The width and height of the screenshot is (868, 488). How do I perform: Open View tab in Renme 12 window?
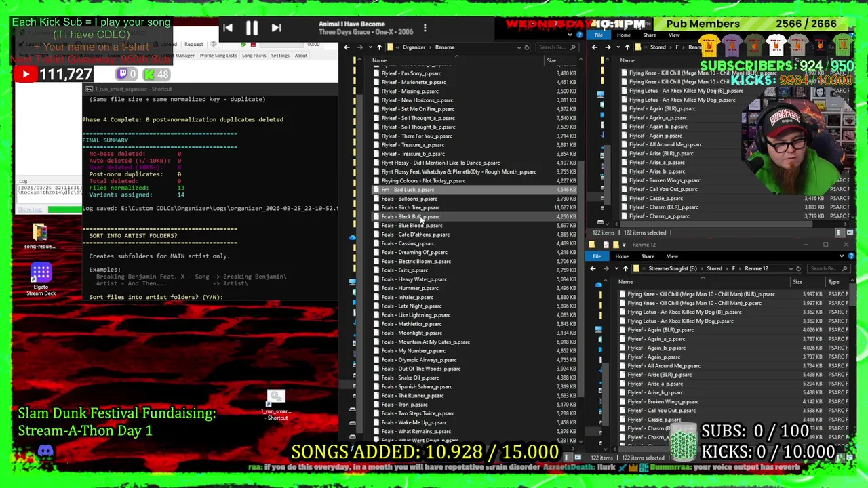672,256
